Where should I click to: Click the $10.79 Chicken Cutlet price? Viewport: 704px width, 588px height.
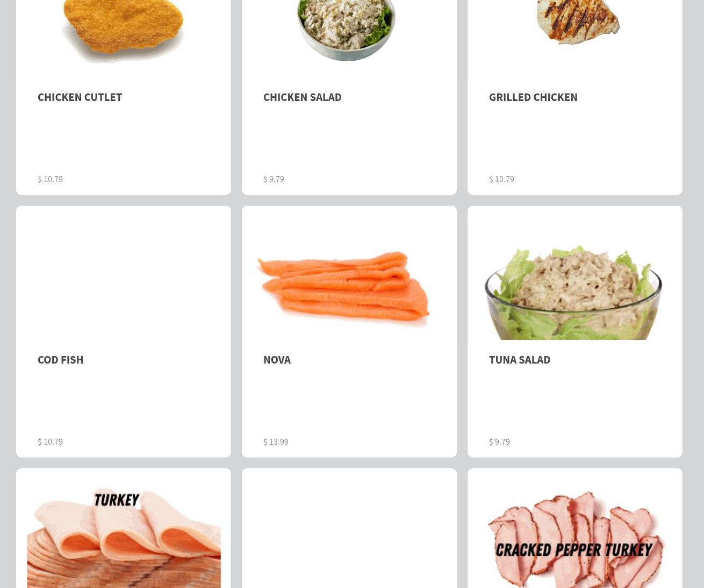click(x=50, y=179)
